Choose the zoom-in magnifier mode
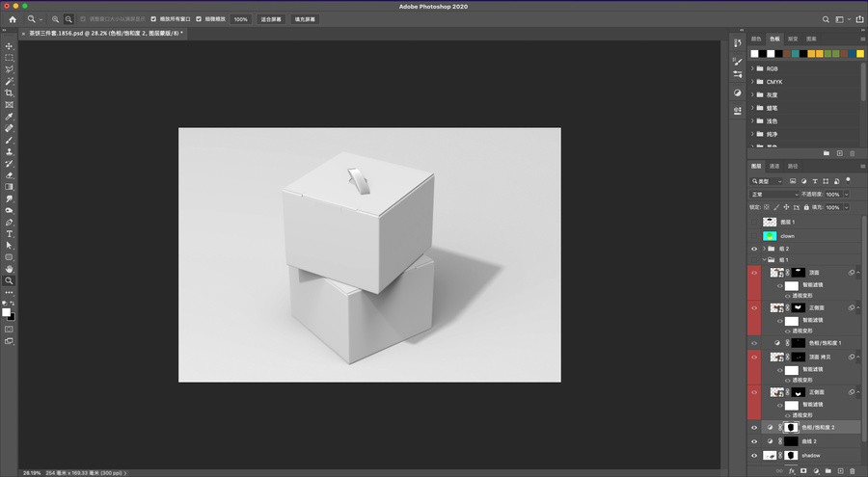Image resolution: width=868 pixels, height=477 pixels. point(55,19)
